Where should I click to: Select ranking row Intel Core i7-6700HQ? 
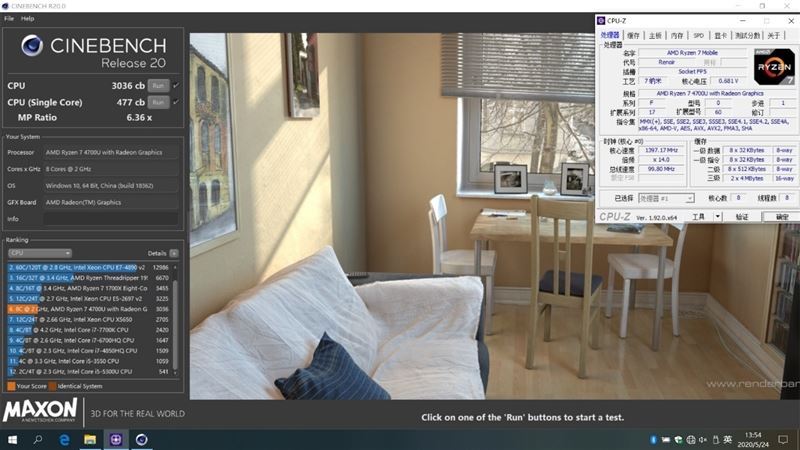coord(88,340)
